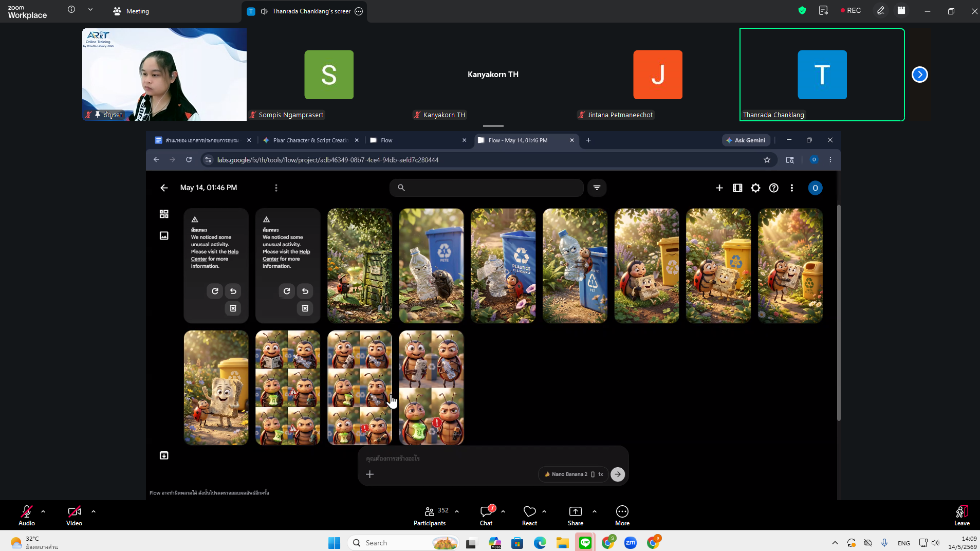Expand the Share options caret
Screen dimensions: 980x551
pos(595,511)
